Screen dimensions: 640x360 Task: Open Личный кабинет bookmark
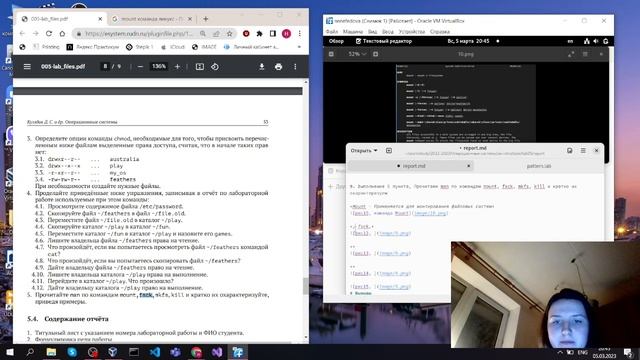(252, 47)
